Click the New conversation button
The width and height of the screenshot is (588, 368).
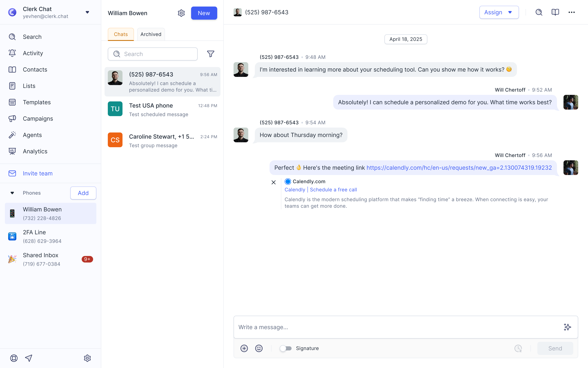point(204,13)
